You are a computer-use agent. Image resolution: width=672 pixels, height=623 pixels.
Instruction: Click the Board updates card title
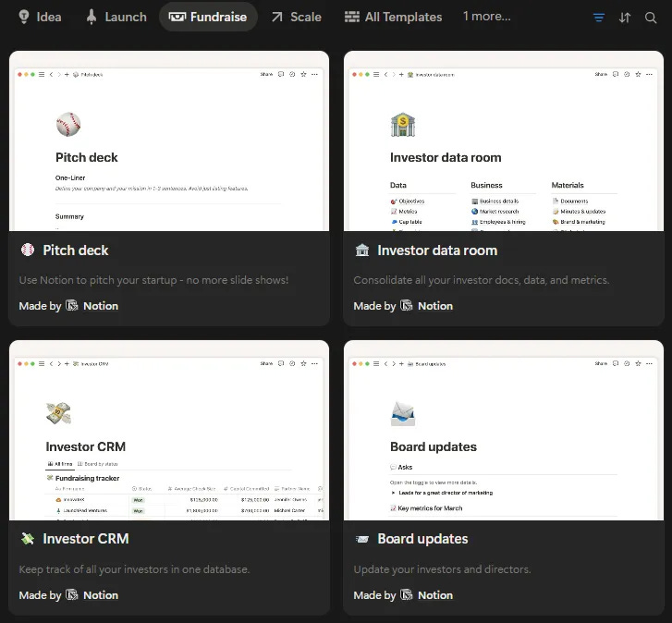click(x=422, y=539)
